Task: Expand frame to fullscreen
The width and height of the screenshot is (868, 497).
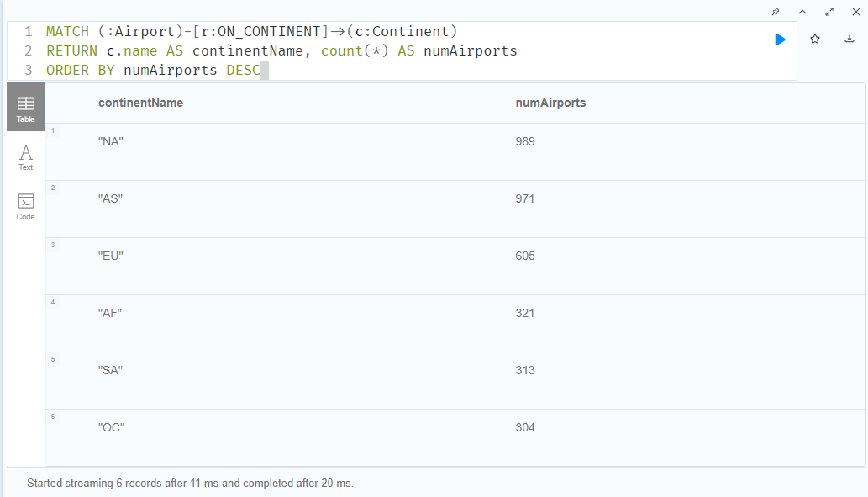Action: click(x=829, y=12)
